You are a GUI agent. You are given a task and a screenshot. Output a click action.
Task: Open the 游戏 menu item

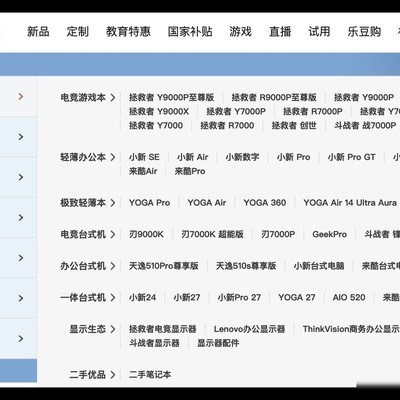240,32
